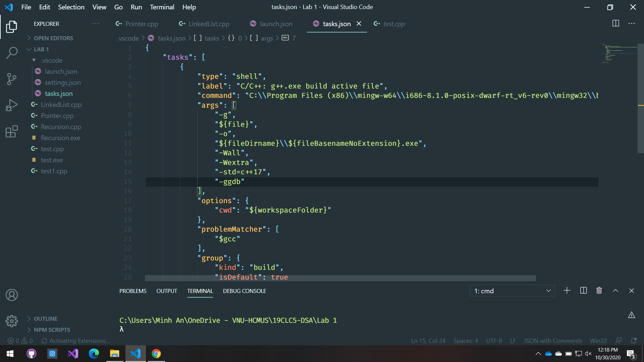
Task: Open GitHub Desktop from taskbar
Action: pos(31,354)
